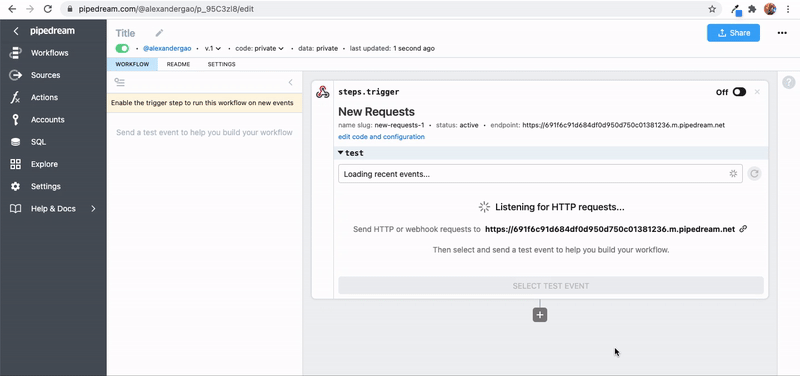800x376 pixels.
Task: Toggle the green workflow active switch
Action: (x=122, y=48)
